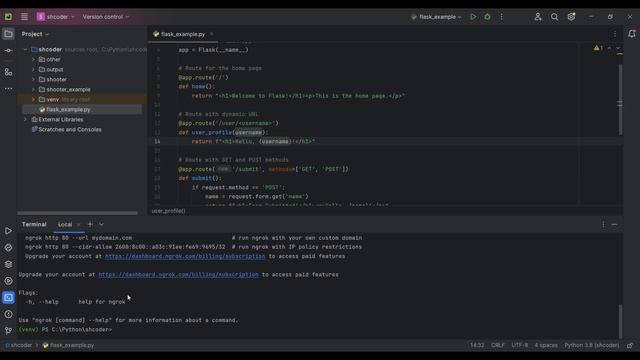The image size is (640, 360).
Task: Click terminal vertical scrollbar
Action: click(620, 321)
